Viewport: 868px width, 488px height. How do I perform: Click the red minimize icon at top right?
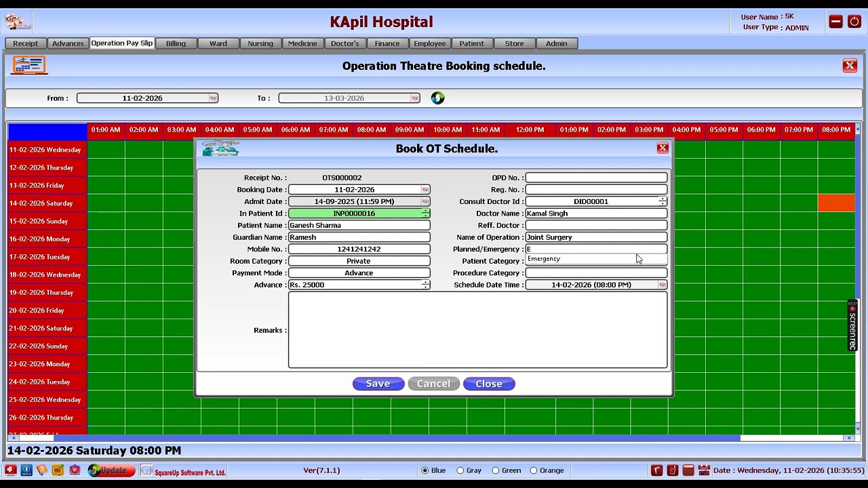click(x=835, y=22)
